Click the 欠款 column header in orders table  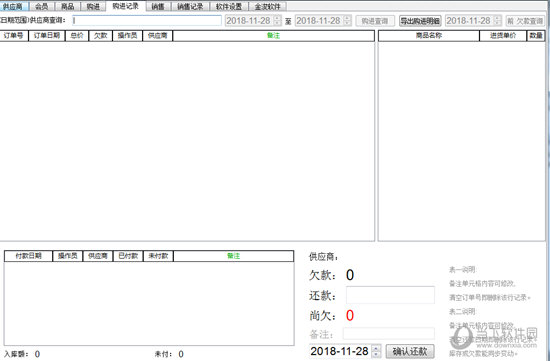click(101, 36)
